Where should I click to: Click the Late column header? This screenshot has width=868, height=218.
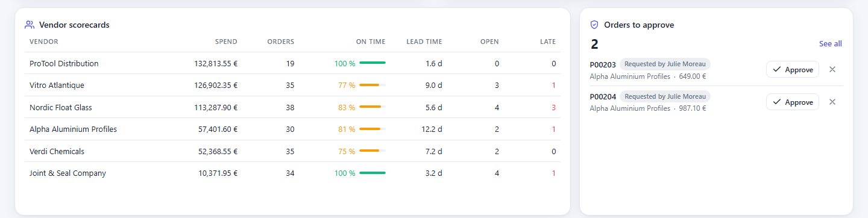[x=548, y=42]
